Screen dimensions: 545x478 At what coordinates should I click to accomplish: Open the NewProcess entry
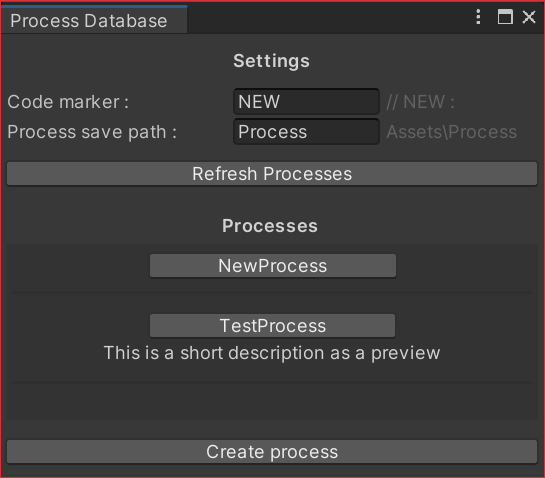273,266
